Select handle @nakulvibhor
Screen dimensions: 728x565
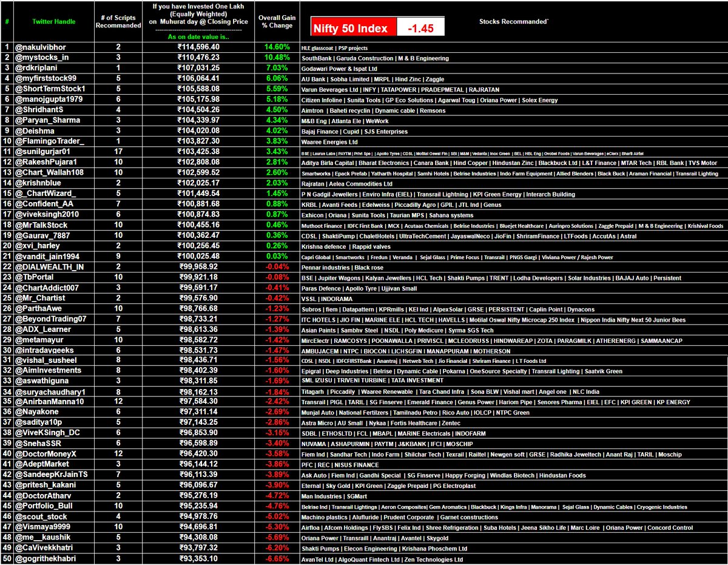[40, 47]
